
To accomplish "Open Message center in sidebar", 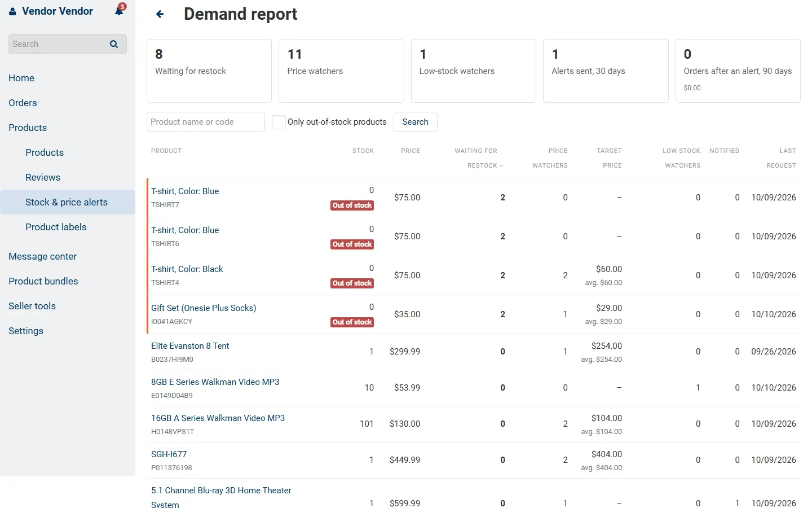I will (x=43, y=256).
